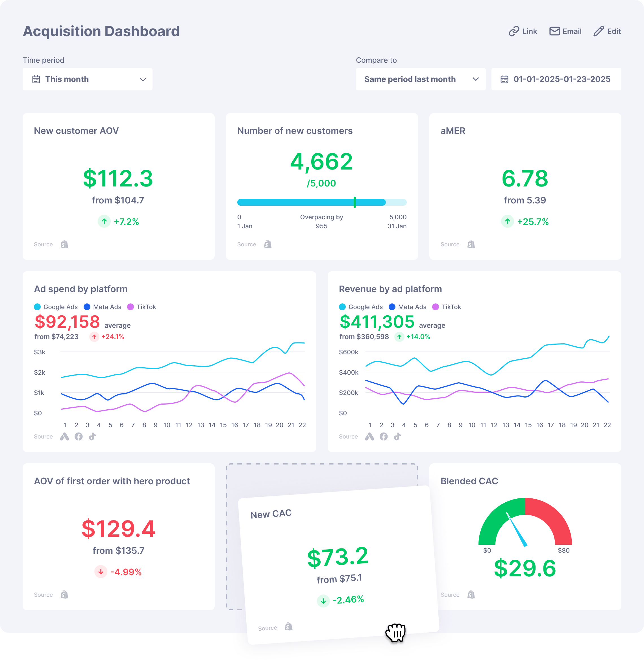Viewport: 644px width, 662px height.
Task: Click Facebook source icon under Revenue chart
Action: point(384,436)
